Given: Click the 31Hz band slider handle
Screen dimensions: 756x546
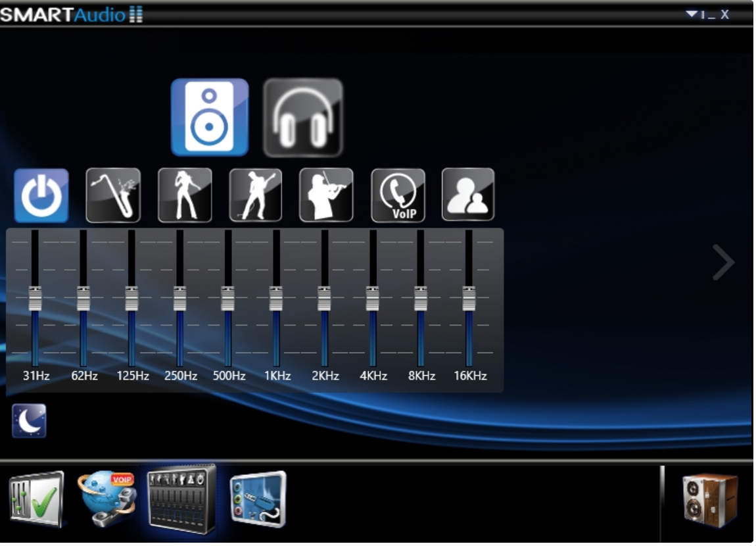Looking at the screenshot, I should [35, 299].
